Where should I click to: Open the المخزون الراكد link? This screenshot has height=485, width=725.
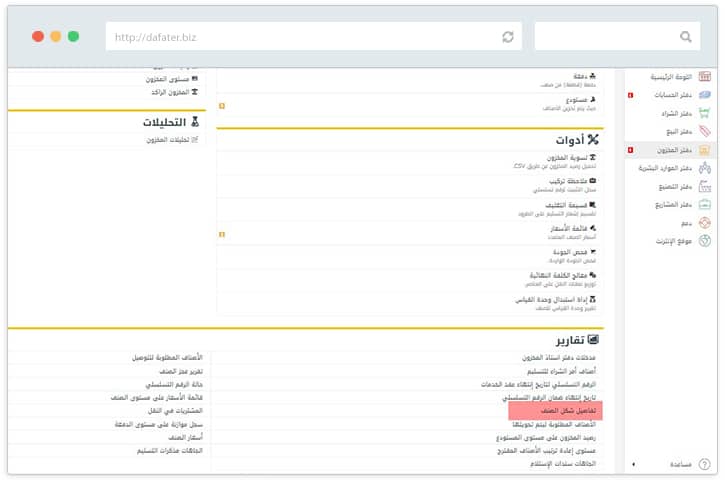pos(170,92)
